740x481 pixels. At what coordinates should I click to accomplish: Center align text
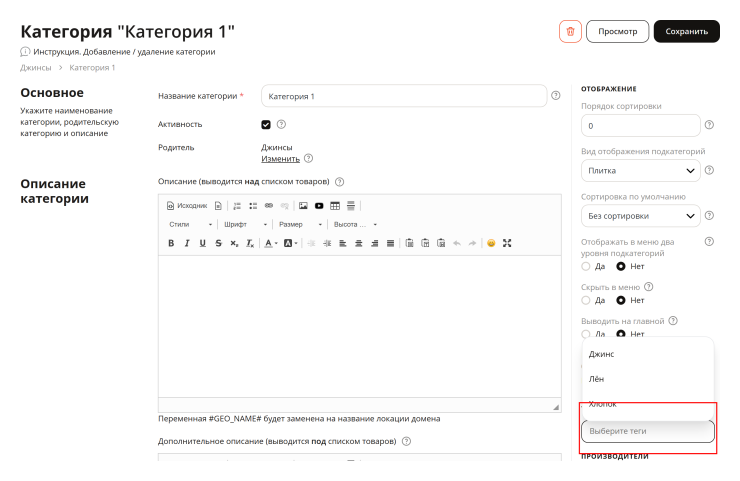[x=359, y=243]
